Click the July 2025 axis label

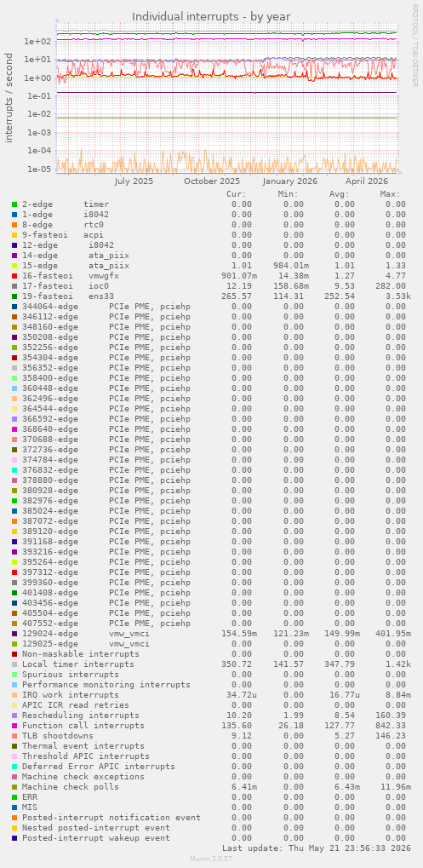[x=134, y=181]
